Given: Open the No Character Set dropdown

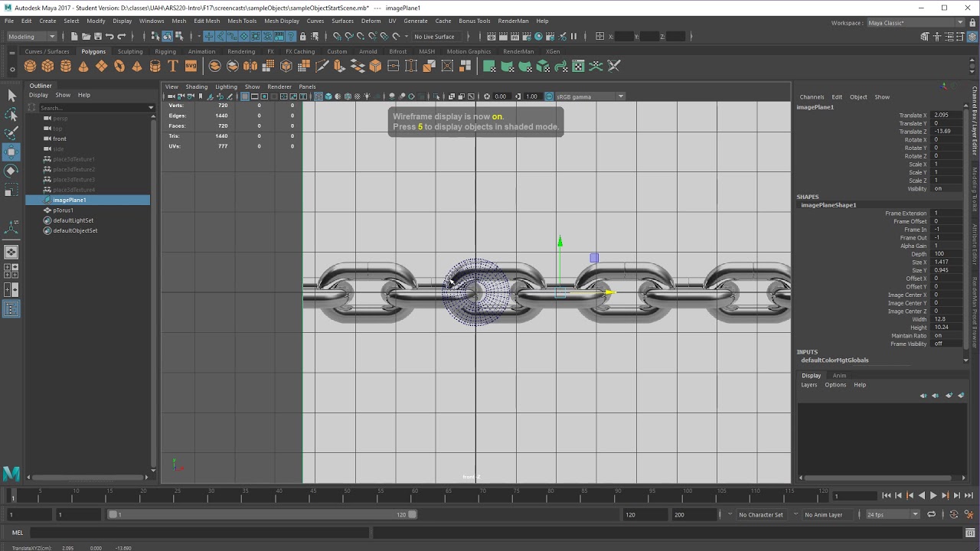Looking at the screenshot, I should (x=761, y=515).
